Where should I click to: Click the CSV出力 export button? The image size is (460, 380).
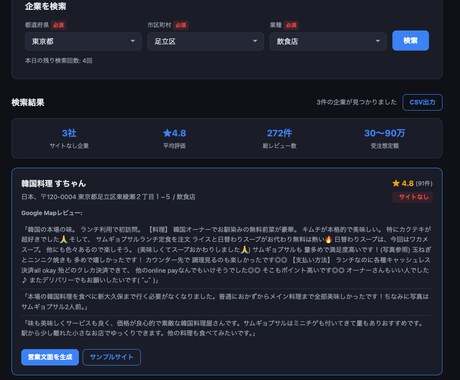point(422,102)
